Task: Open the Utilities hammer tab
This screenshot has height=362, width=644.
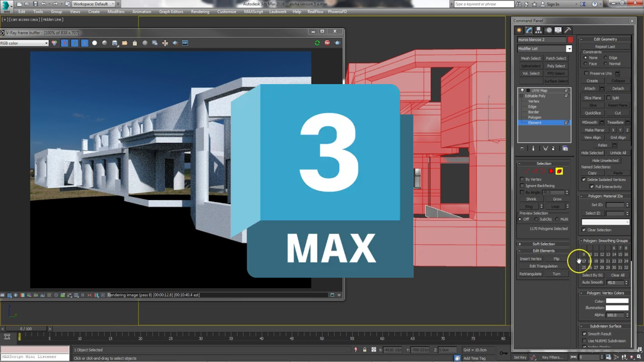Action: click(568, 30)
